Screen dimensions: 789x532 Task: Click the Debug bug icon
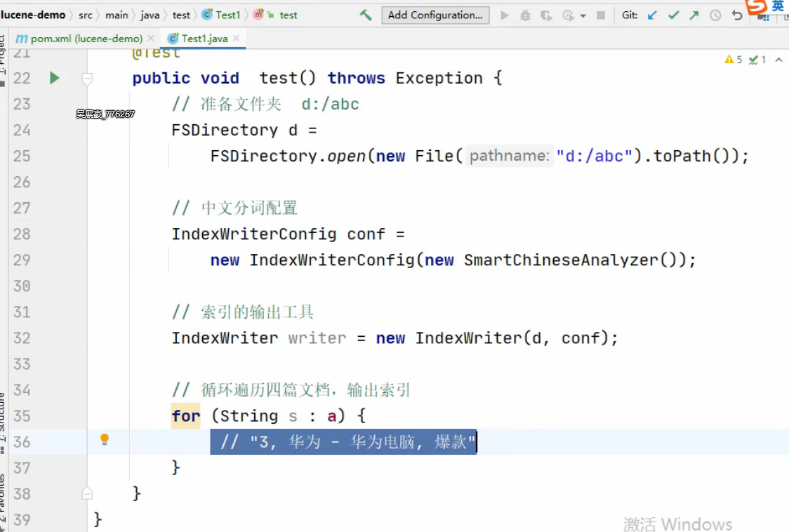tap(525, 15)
